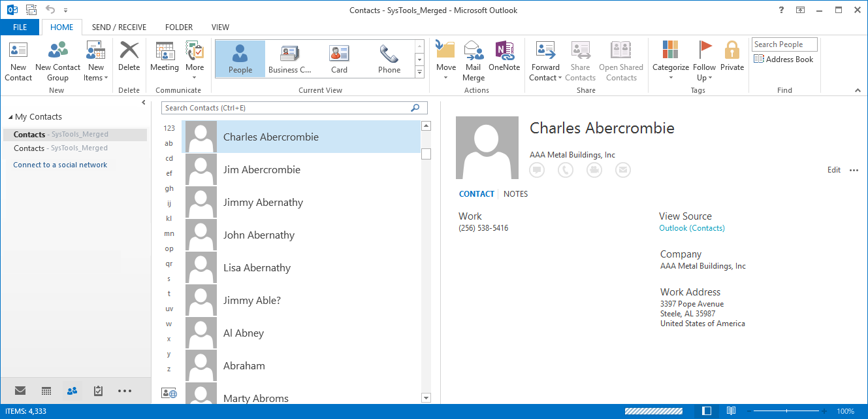The image size is (868, 419).
Task: Collapse My Contacts group
Action: click(10, 117)
